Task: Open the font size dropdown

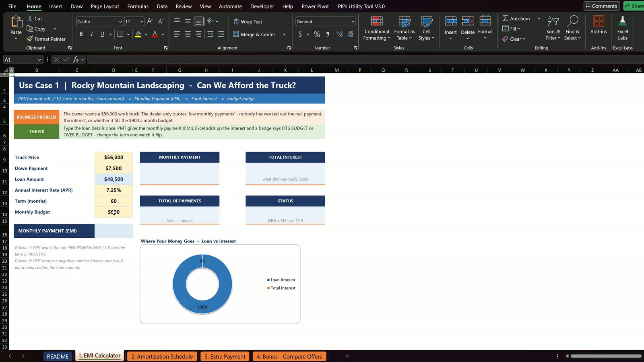Action: 142,22
